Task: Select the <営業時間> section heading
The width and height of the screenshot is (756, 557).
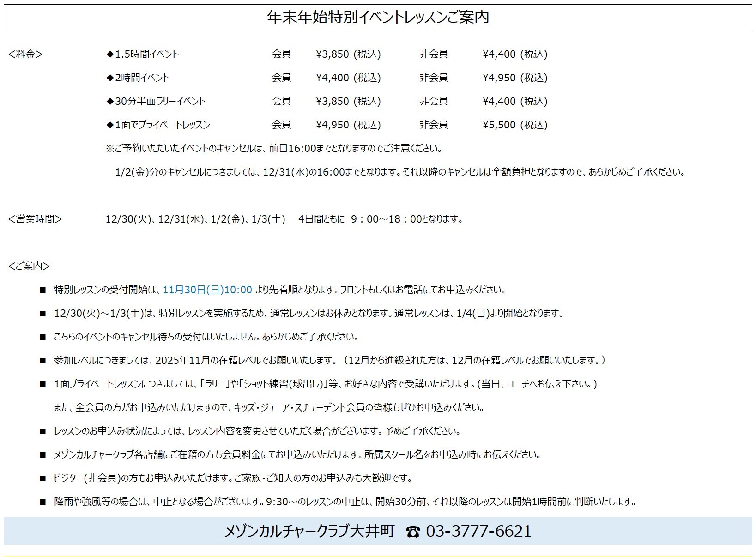Action: pyautogui.click(x=35, y=219)
